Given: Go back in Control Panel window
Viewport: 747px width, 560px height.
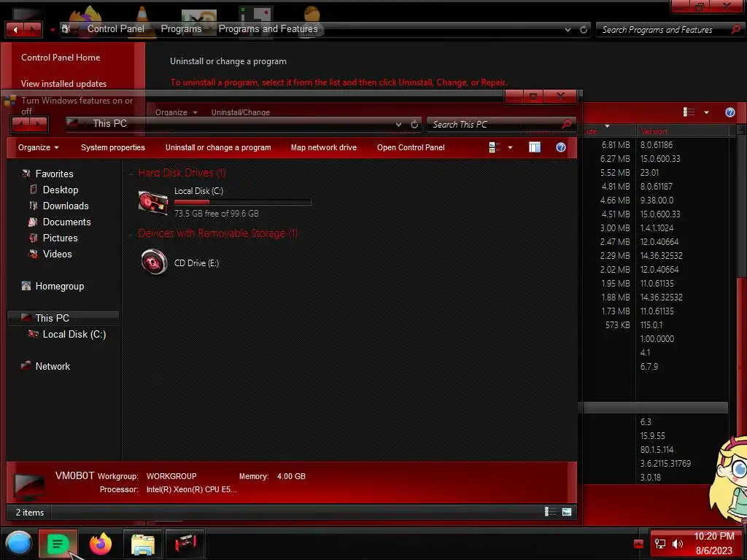Looking at the screenshot, I should click(15, 30).
